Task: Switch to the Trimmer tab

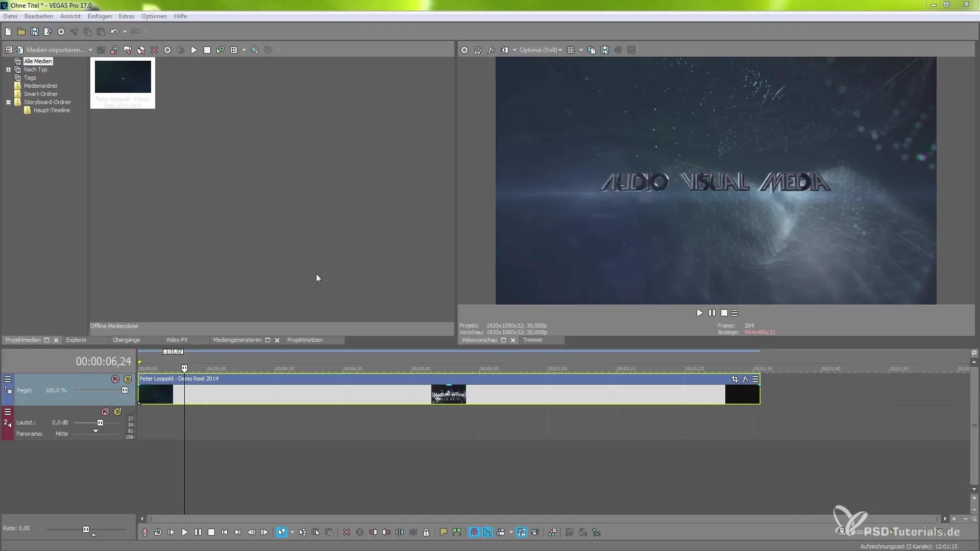Action: [533, 340]
